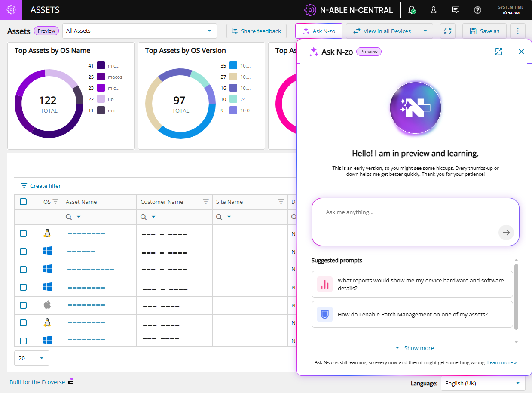Click the help question mark icon

point(477,10)
